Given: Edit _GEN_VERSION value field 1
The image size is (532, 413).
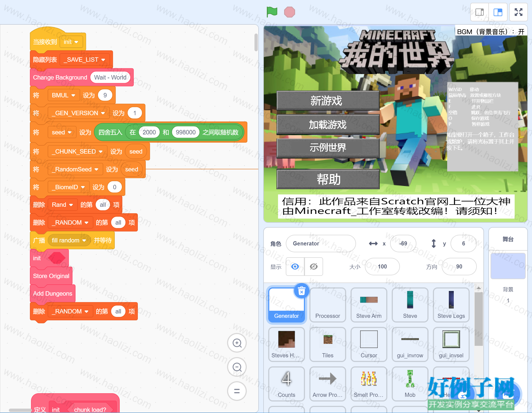Looking at the screenshot, I should pyautogui.click(x=135, y=113).
